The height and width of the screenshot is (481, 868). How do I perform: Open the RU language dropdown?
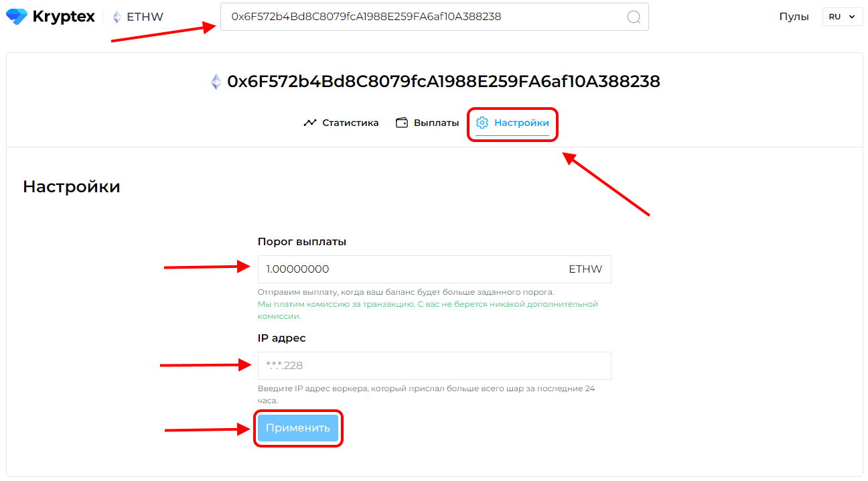(843, 17)
